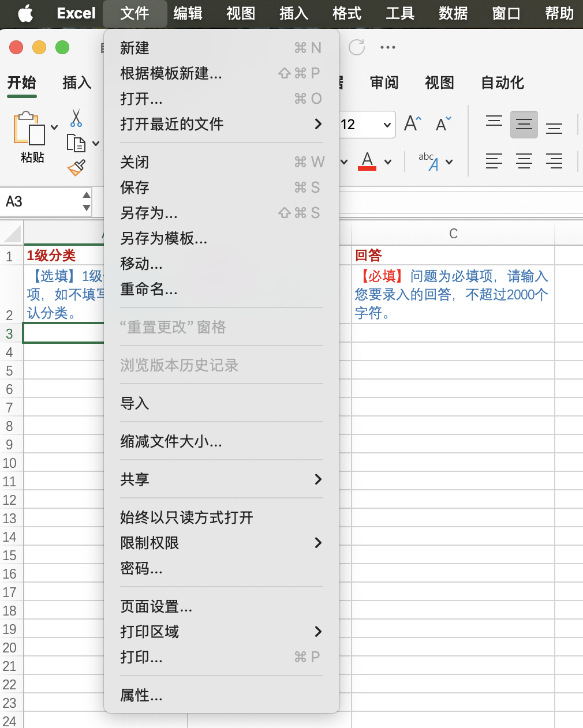Align text right icon
This screenshot has height=728, width=583.
554,161
